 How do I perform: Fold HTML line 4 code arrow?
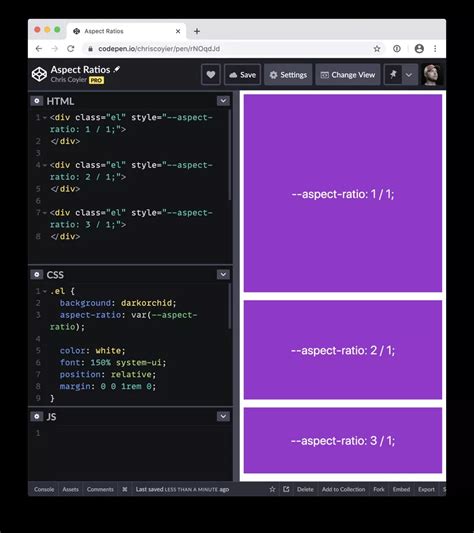[45, 165]
